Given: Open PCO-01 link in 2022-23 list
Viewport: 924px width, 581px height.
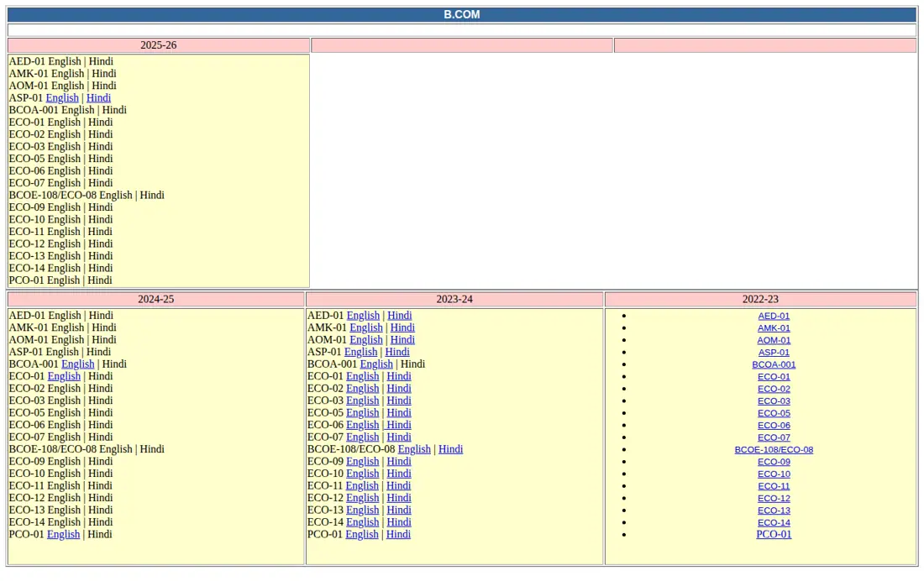Looking at the screenshot, I should pos(774,535).
